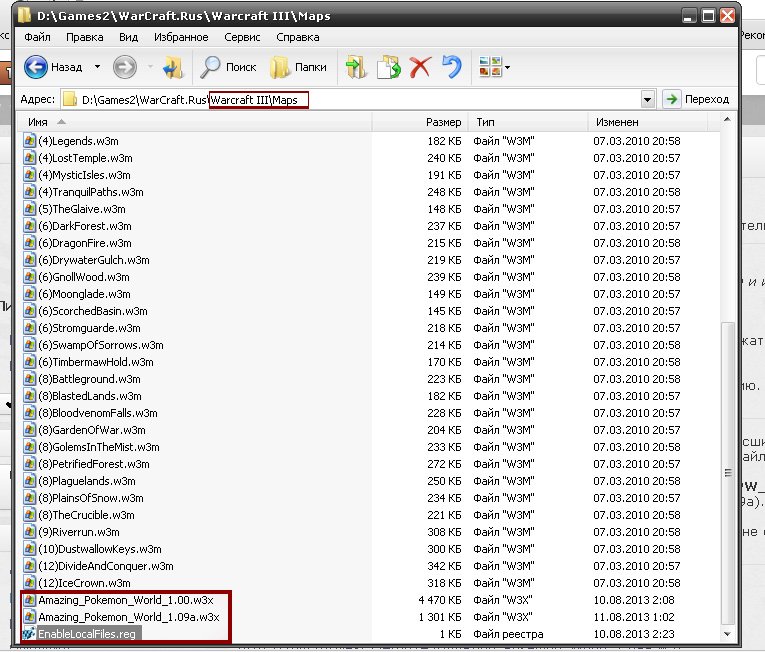This screenshot has height=652, width=765.
Task: Select file icon of (6)Stromguarde.w3m
Action: coord(29,328)
